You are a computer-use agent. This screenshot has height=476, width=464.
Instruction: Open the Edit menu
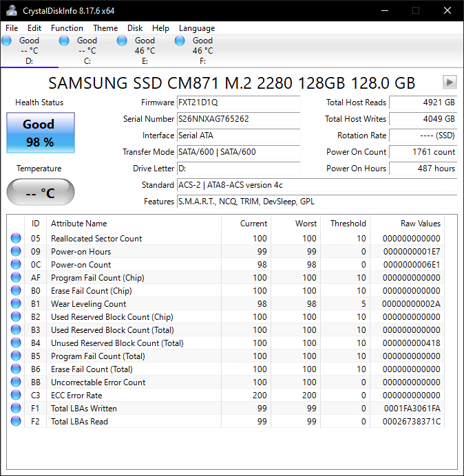click(x=34, y=28)
